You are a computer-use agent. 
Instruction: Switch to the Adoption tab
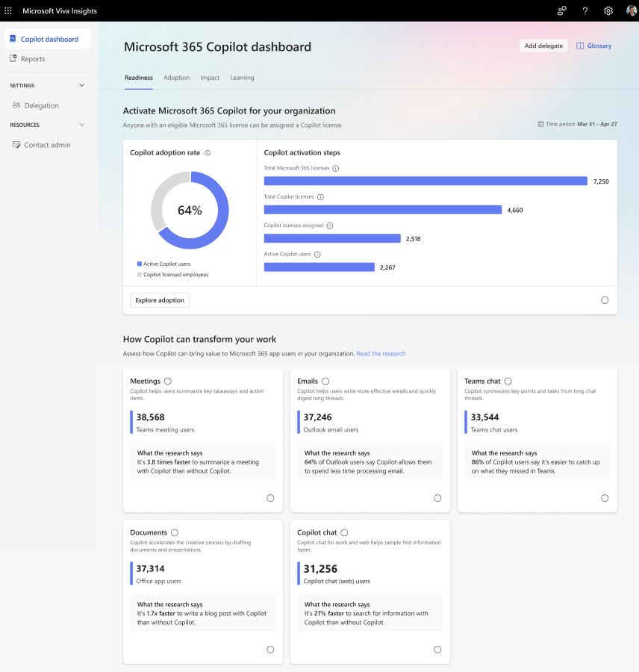[176, 78]
